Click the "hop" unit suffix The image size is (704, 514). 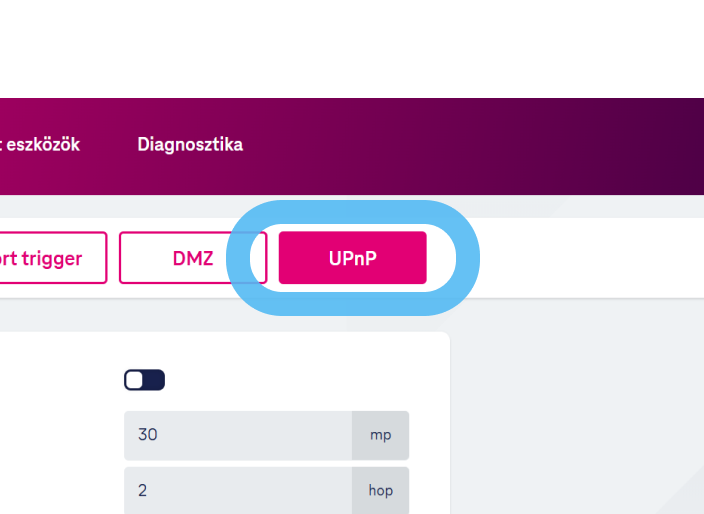(380, 491)
